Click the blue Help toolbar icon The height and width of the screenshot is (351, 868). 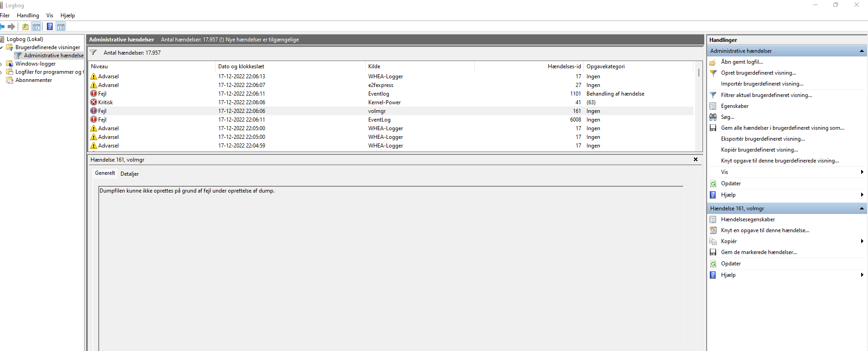click(x=50, y=27)
